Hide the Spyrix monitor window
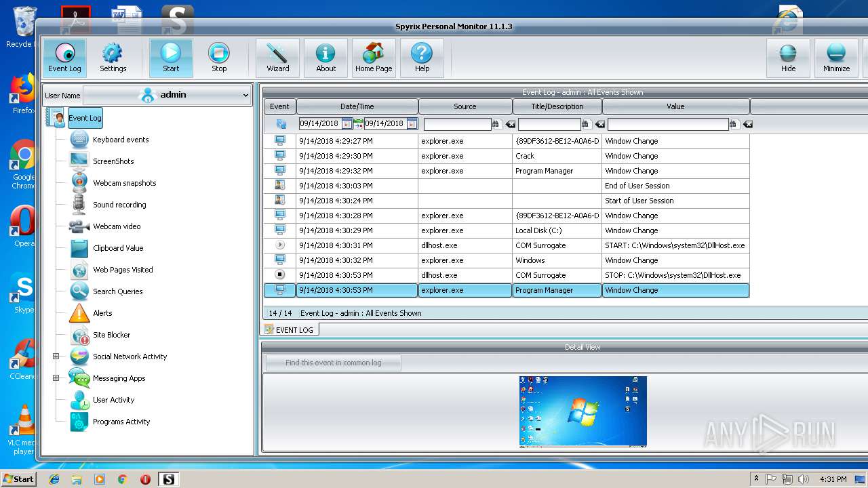This screenshot has height=488, width=868. 788,58
